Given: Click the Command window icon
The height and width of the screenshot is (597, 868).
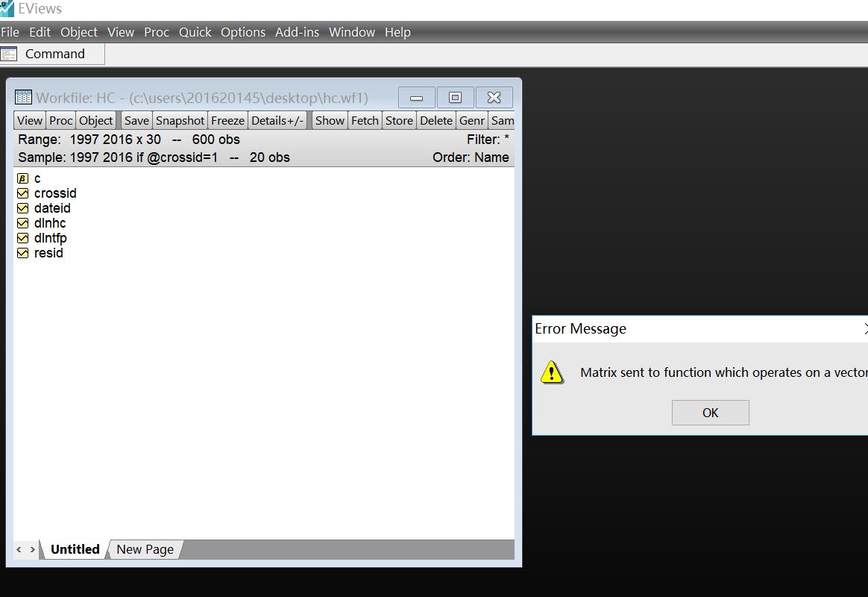Looking at the screenshot, I should (9, 54).
